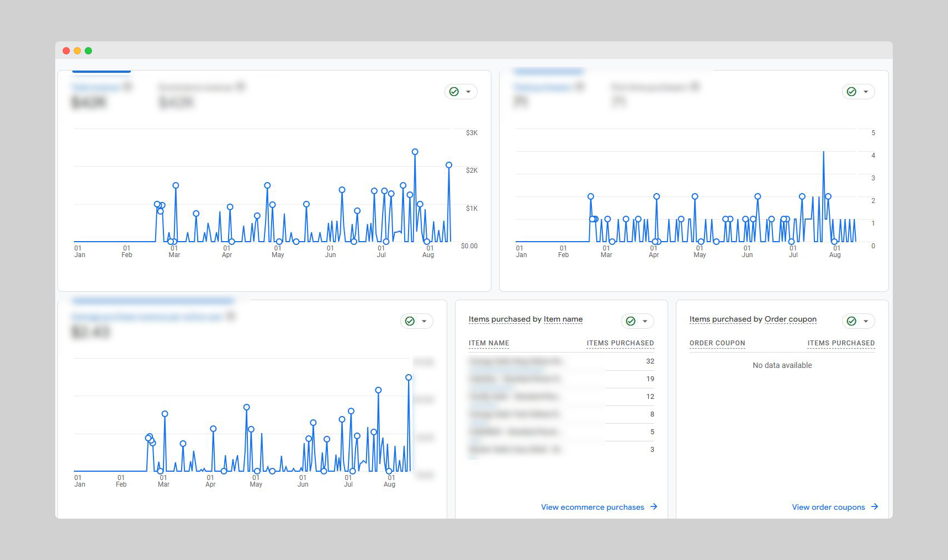This screenshot has height=560, width=948.
Task: Click highest peak data point in revenue chart
Action: point(415,152)
